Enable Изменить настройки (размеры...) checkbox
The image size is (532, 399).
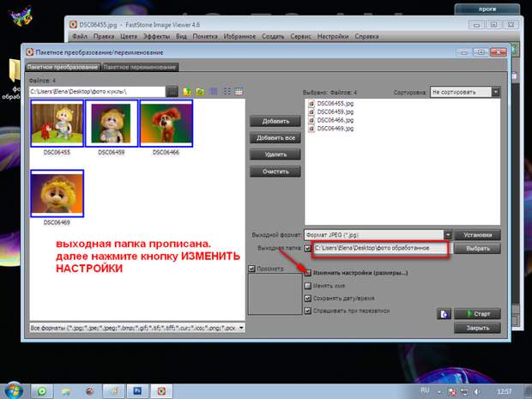[307, 273]
